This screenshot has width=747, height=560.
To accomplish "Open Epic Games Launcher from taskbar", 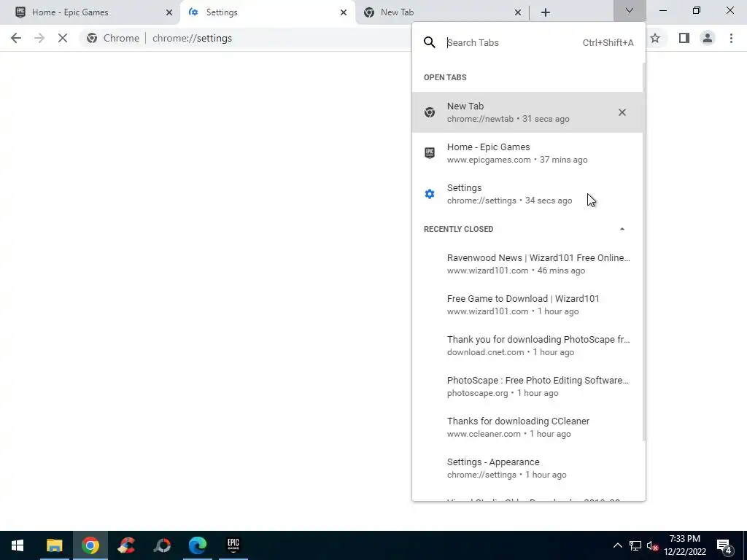I will click(x=233, y=545).
